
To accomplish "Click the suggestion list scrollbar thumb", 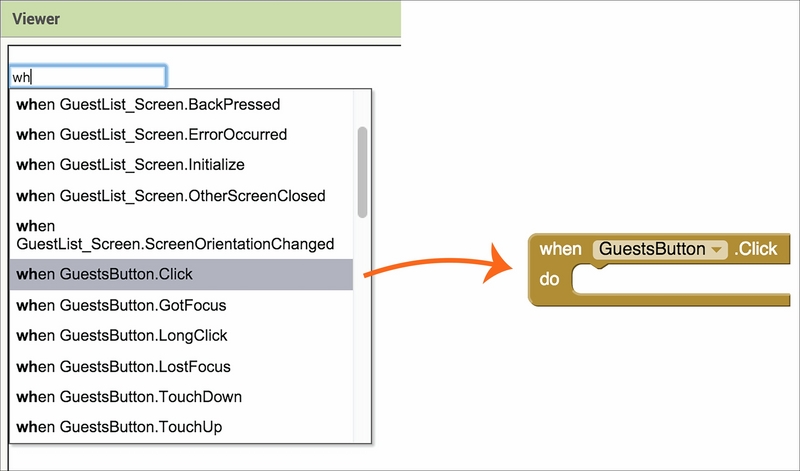I will click(362, 170).
